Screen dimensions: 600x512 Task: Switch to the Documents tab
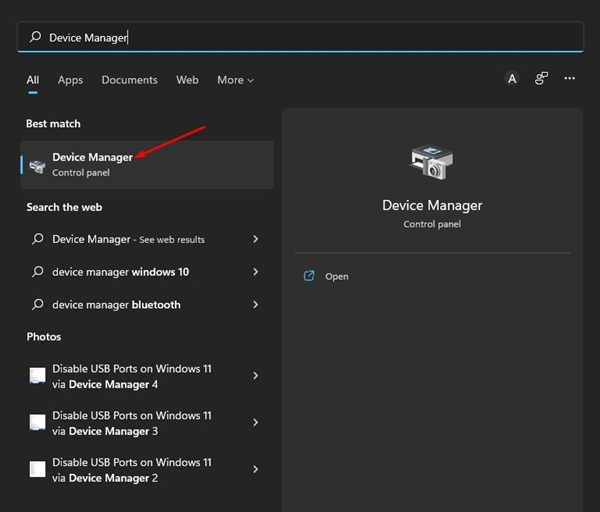tap(129, 80)
